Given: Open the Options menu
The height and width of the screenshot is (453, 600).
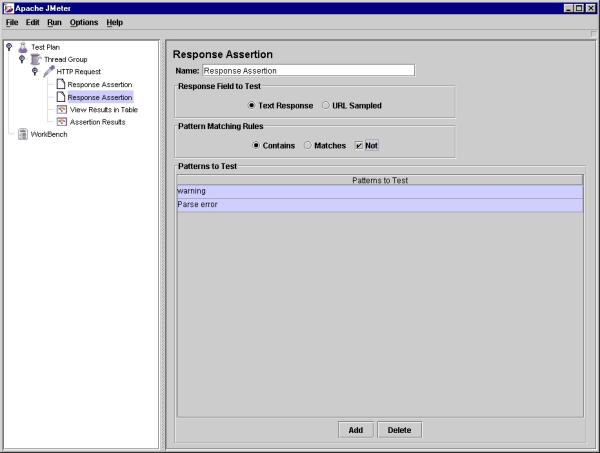Looking at the screenshot, I should 84,23.
